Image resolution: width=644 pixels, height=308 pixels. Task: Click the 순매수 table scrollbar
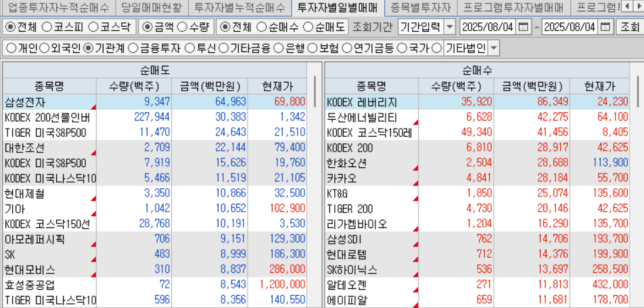click(x=639, y=91)
